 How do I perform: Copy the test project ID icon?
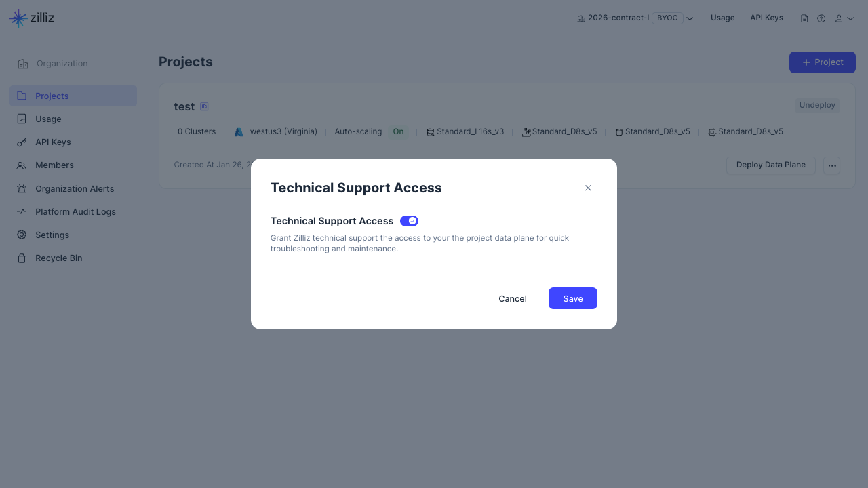pyautogui.click(x=204, y=106)
